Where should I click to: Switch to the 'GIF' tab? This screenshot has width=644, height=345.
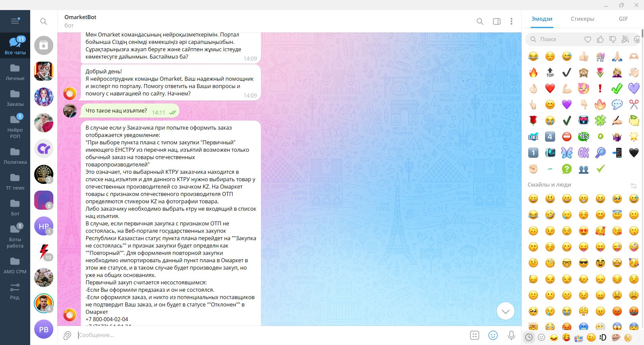coord(623,19)
